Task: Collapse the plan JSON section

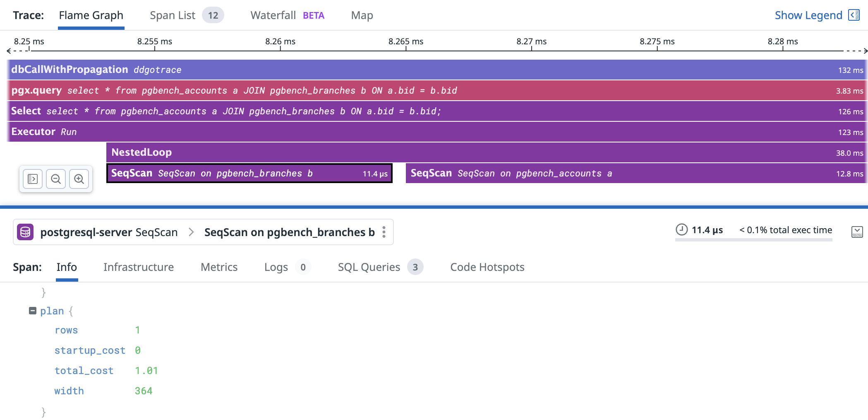Action: (33, 311)
